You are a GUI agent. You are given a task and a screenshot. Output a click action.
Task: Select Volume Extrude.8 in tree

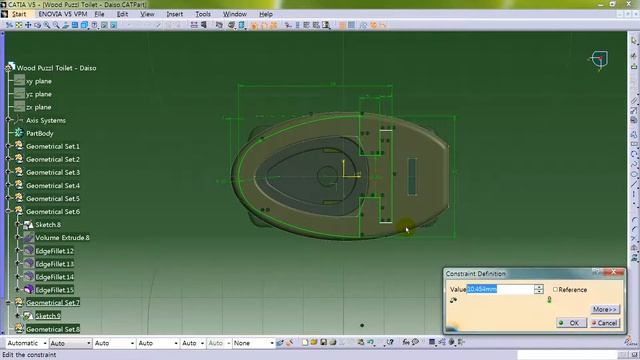click(62, 238)
